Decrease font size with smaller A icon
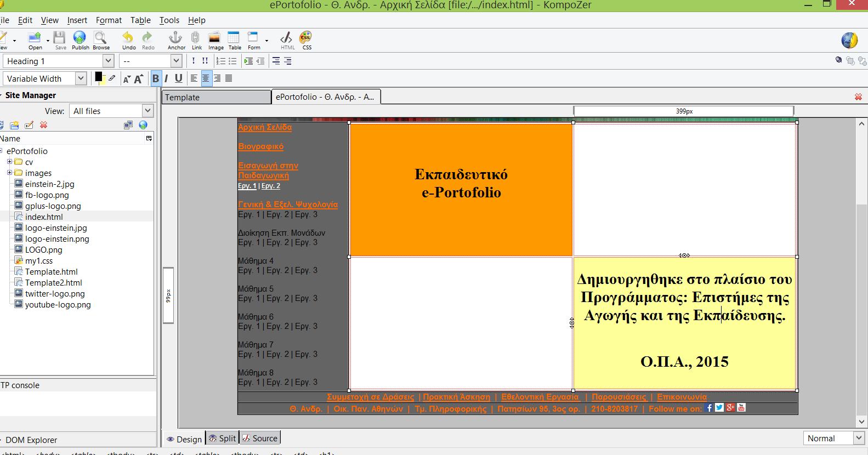The image size is (868, 455). [x=127, y=79]
